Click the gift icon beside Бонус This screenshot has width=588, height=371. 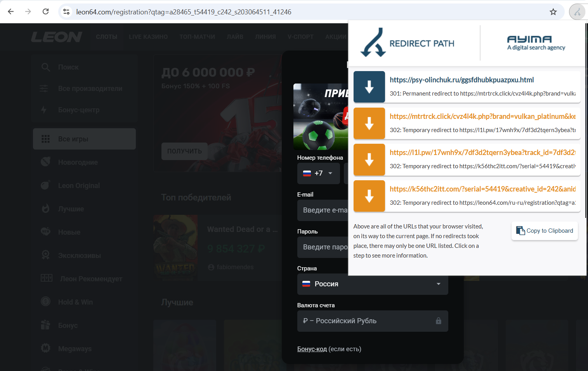[45, 325]
